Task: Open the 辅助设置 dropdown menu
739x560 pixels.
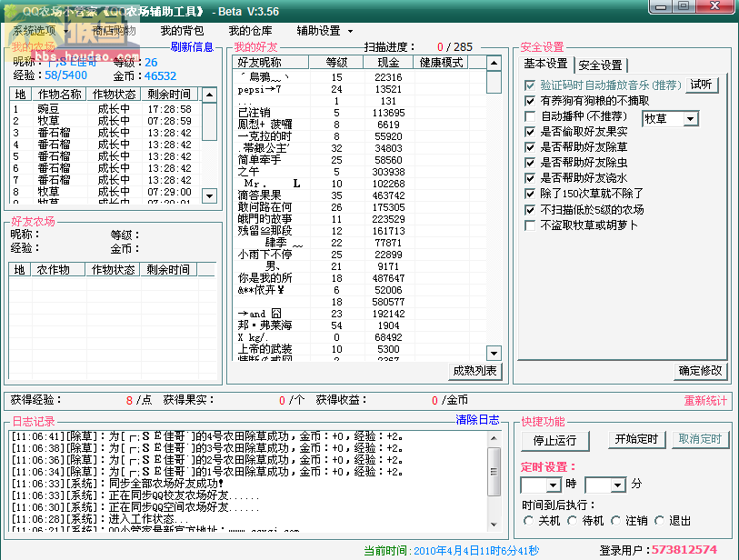Action: (325, 31)
